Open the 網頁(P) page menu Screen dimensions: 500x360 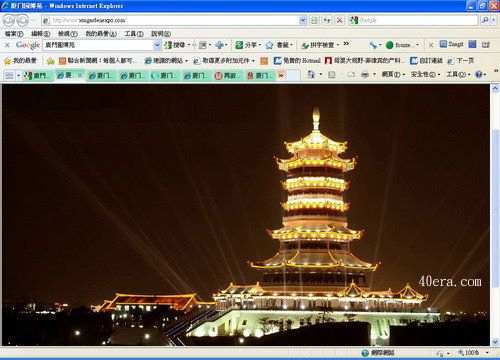click(393, 74)
